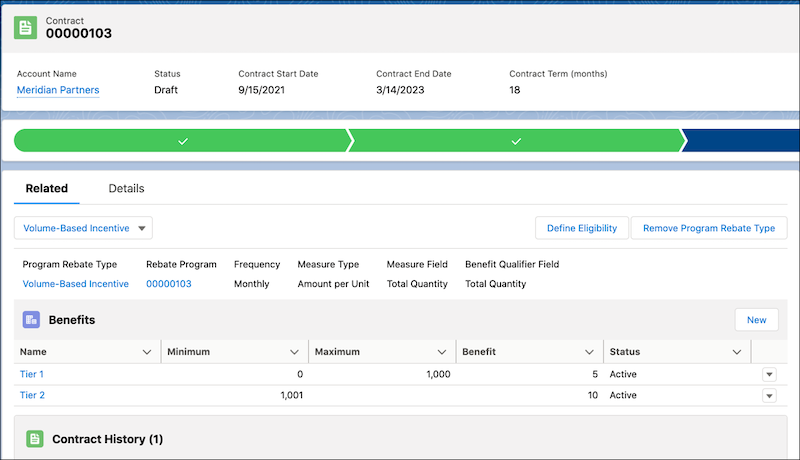Image resolution: width=800 pixels, height=460 pixels.
Task: Open the Name column sort chevron
Action: pos(147,352)
